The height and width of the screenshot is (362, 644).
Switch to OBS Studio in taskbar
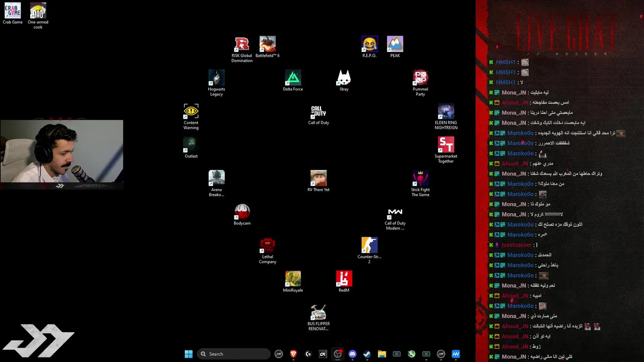[338, 354]
